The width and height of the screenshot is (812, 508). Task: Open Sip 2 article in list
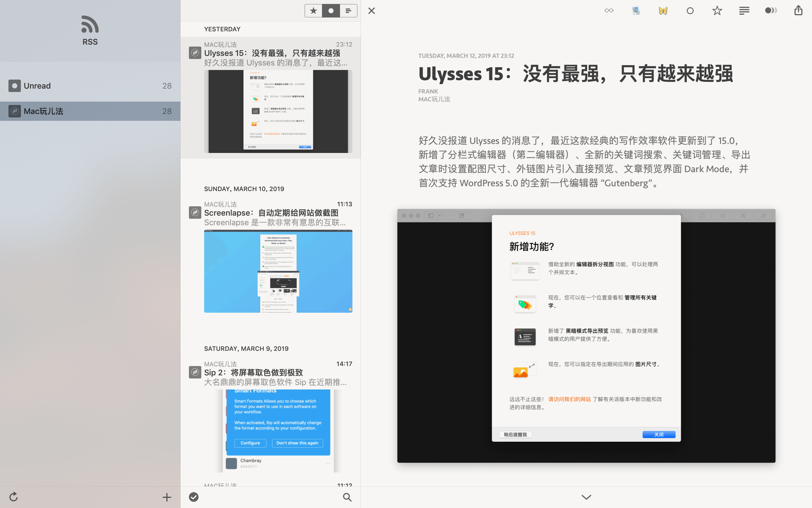(270, 417)
